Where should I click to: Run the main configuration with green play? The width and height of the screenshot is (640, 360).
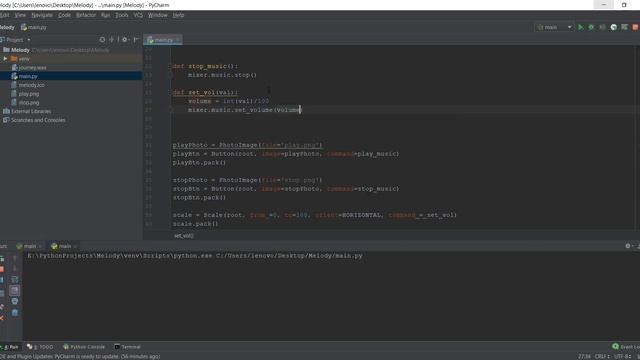(x=580, y=27)
